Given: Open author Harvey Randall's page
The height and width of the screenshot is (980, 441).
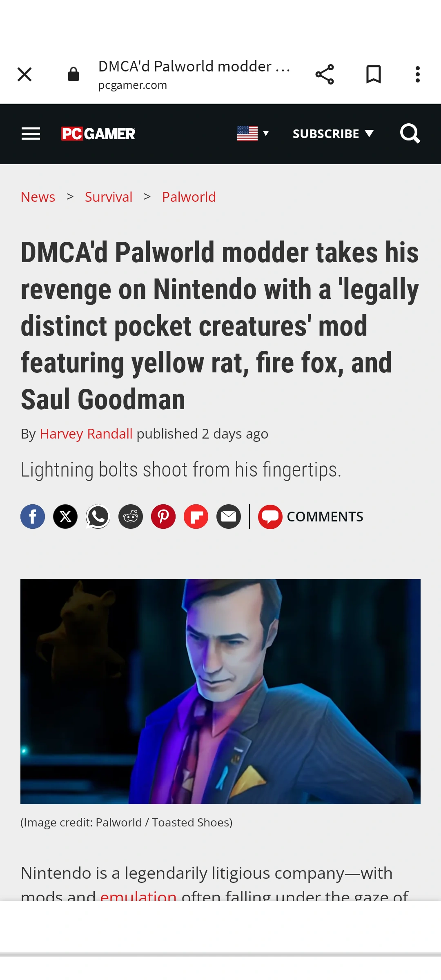Looking at the screenshot, I should point(86,434).
